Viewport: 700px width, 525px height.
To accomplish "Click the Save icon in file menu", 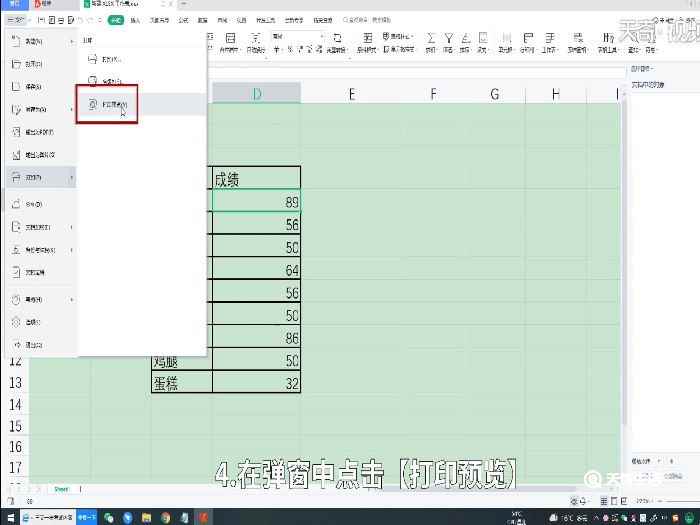I will click(16, 86).
